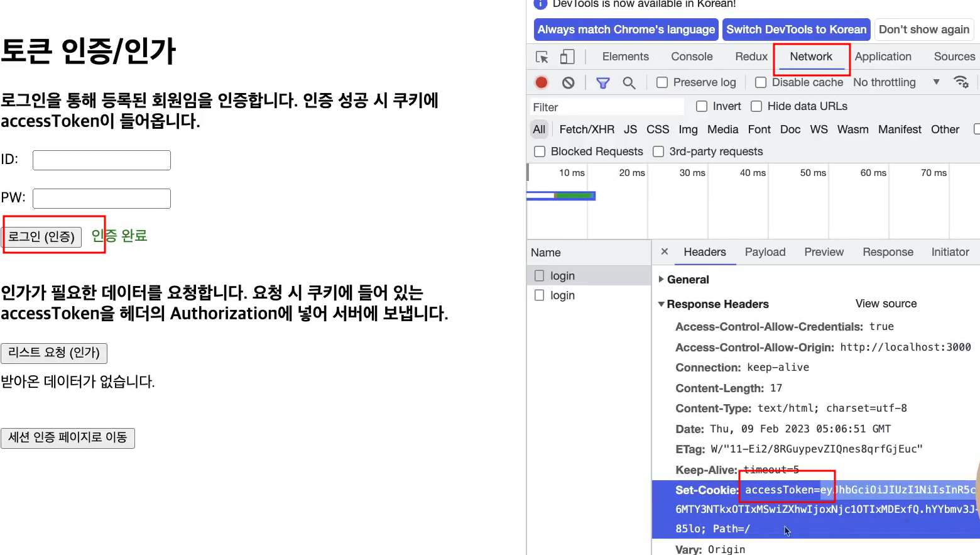Viewport: 980px width, 555px height.
Task: Clear the network log
Action: (x=569, y=82)
